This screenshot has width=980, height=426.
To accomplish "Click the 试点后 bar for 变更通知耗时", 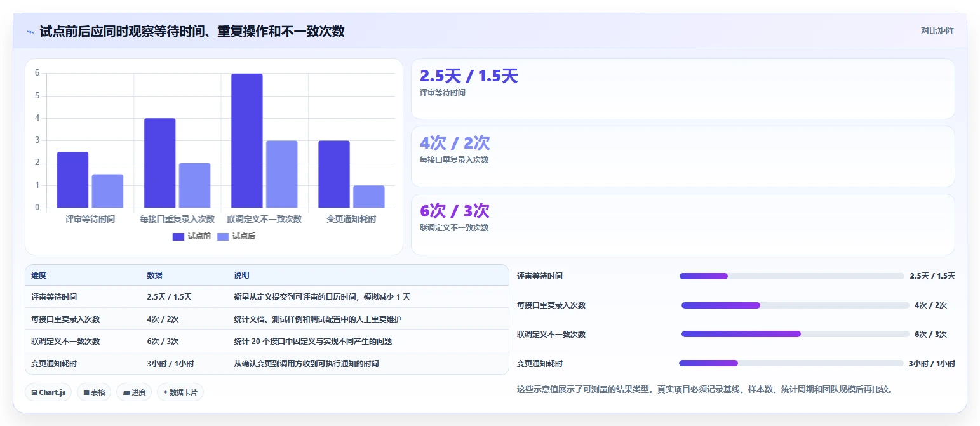I will tap(369, 196).
